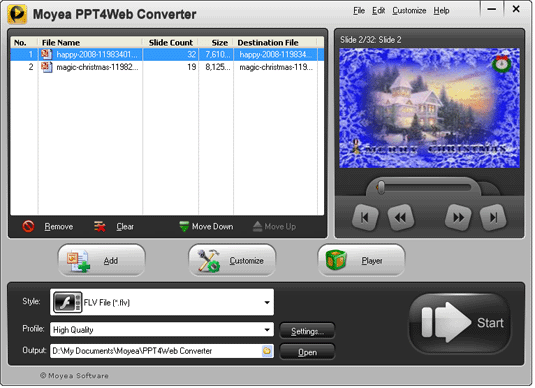Click the Remove icon below the file list
This screenshot has height=388, width=535.
point(28,226)
